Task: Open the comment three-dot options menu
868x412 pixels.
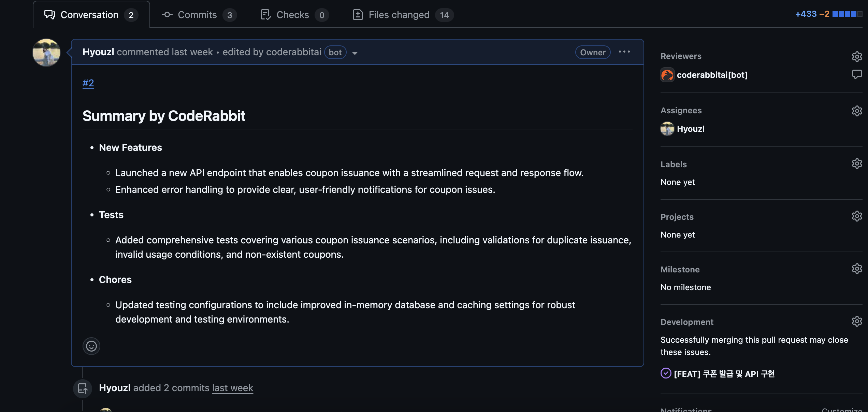Action: pyautogui.click(x=624, y=52)
